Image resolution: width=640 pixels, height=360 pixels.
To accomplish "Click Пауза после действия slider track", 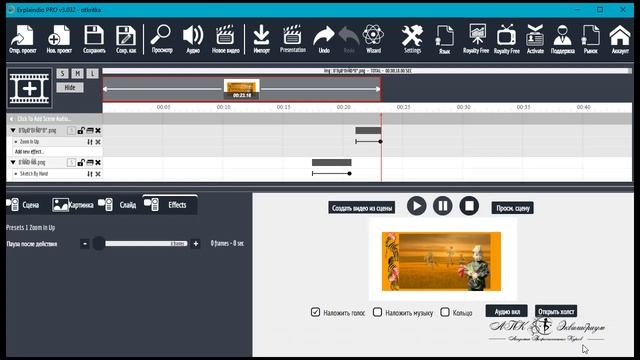I will 146,244.
